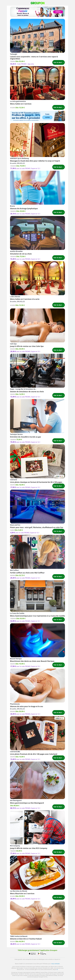Open the SERENDIP Spa deal image
75x980 pixels.
click(37, 140)
